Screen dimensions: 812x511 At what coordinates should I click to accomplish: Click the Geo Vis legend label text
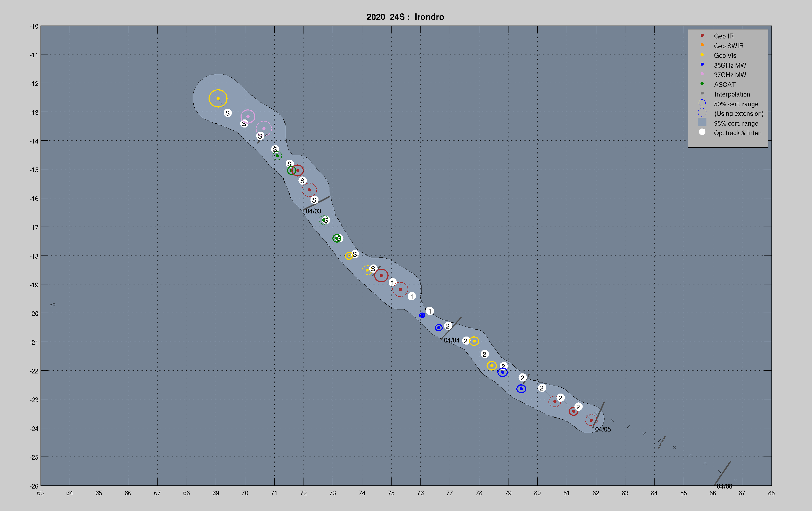[x=725, y=56]
